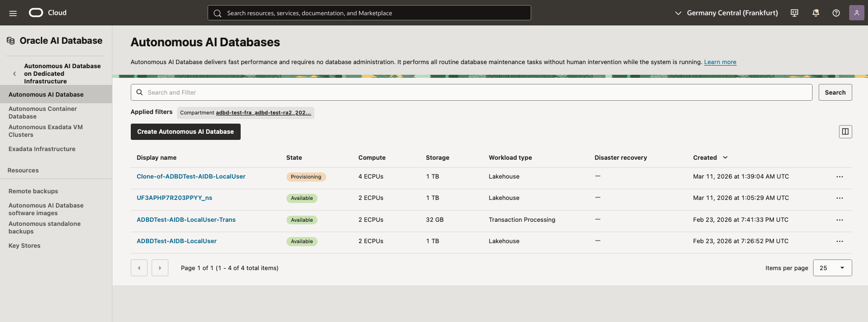The width and height of the screenshot is (868, 322).
Task: Open actions menu for ADBDTest-AIDB-LocalUser-Trans
Action: pos(840,220)
